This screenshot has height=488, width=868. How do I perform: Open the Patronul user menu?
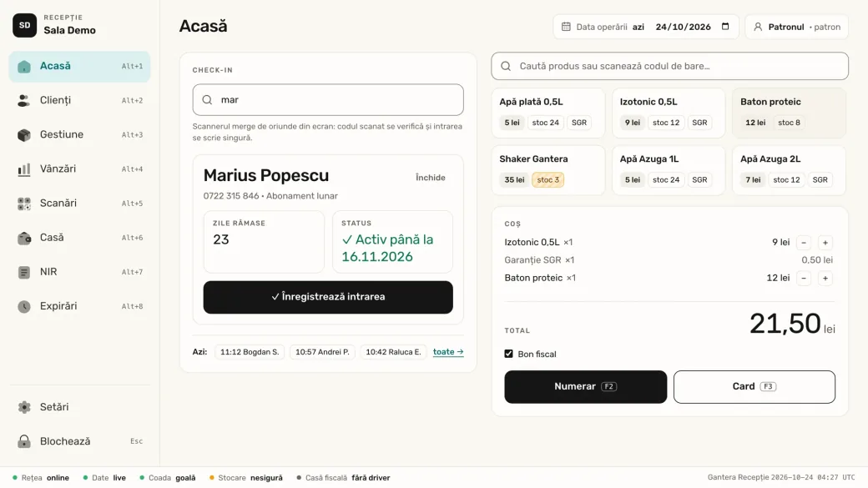point(796,27)
